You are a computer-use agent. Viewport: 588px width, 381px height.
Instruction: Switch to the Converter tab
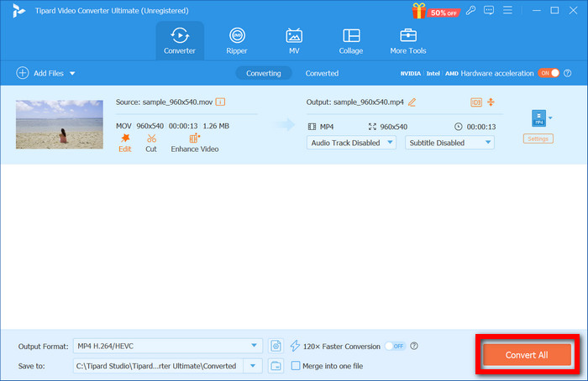[180, 41]
